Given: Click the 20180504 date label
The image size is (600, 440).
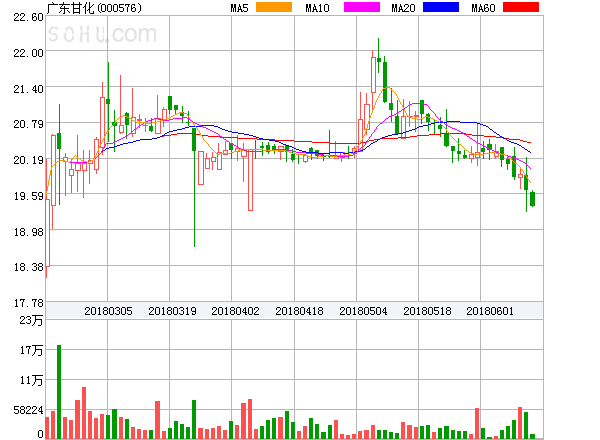Looking at the screenshot, I should click(x=363, y=311).
